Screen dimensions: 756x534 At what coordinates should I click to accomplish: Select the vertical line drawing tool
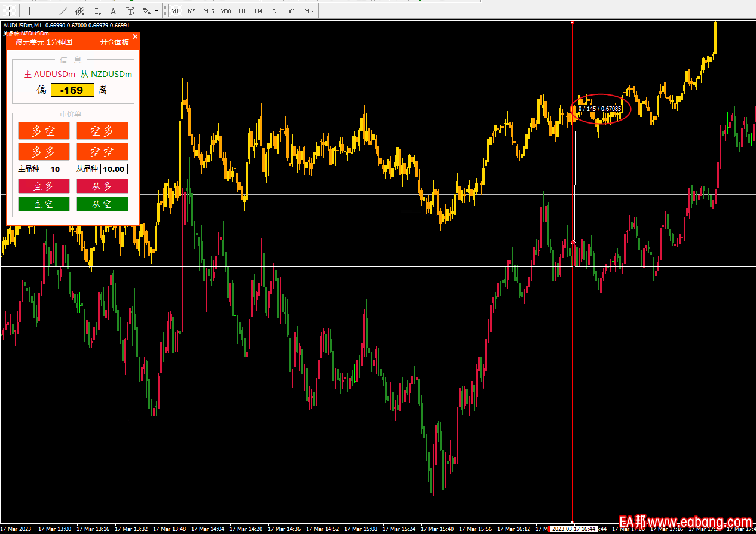[x=30, y=11]
